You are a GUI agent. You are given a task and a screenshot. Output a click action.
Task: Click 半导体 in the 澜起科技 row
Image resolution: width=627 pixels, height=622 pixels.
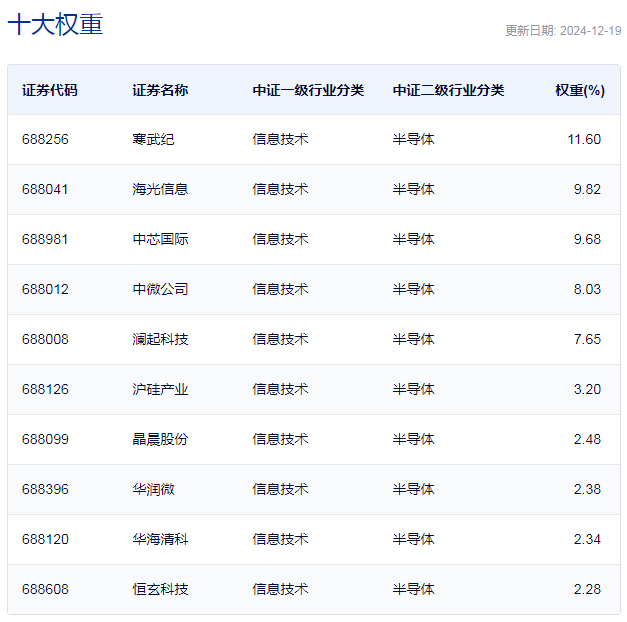(413, 339)
